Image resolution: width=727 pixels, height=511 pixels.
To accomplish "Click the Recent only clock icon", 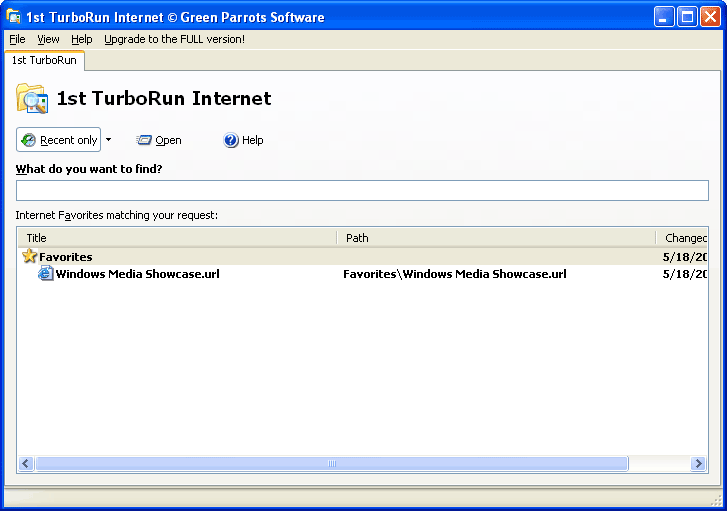I will (28, 140).
